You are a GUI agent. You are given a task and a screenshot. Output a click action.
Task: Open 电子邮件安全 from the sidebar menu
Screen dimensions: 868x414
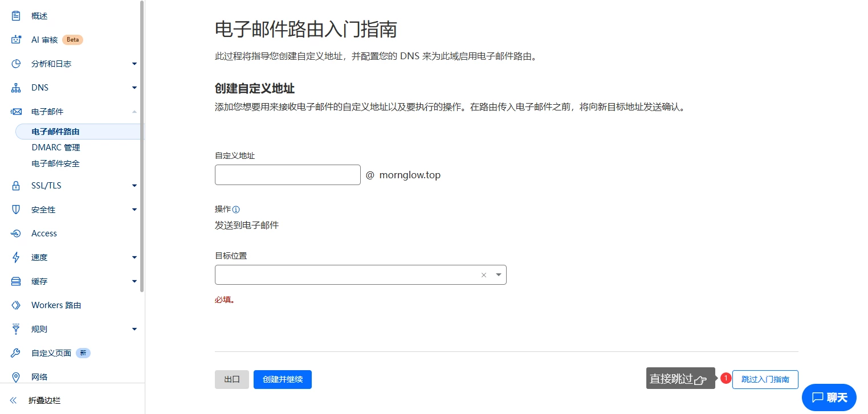click(x=55, y=163)
